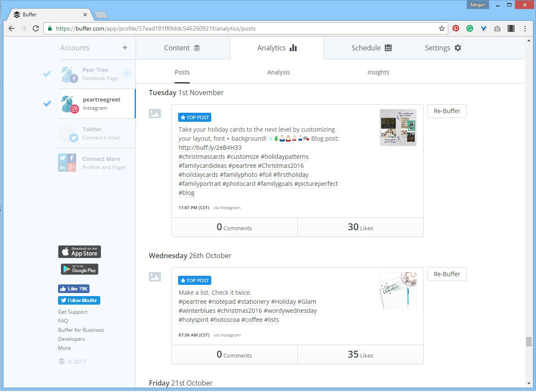Click the image icon beside the Tuesday post
The height and width of the screenshot is (392, 536).
click(x=155, y=114)
